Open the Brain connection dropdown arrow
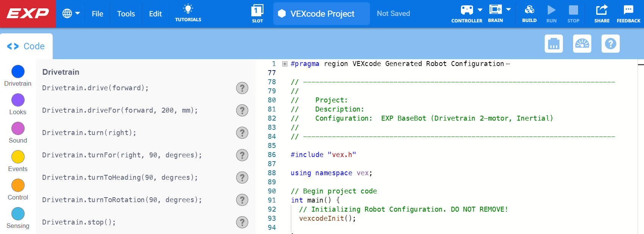Viewport: 644px width, 234px height. [508, 9]
